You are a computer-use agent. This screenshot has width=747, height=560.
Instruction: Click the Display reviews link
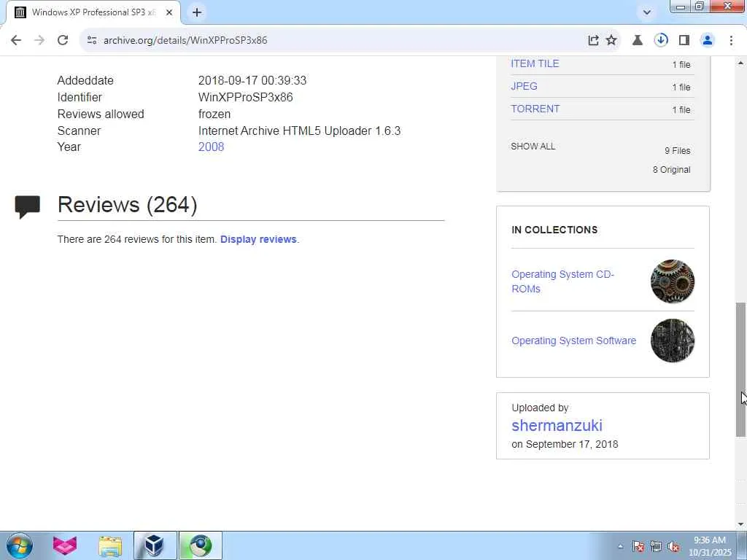pyautogui.click(x=258, y=239)
